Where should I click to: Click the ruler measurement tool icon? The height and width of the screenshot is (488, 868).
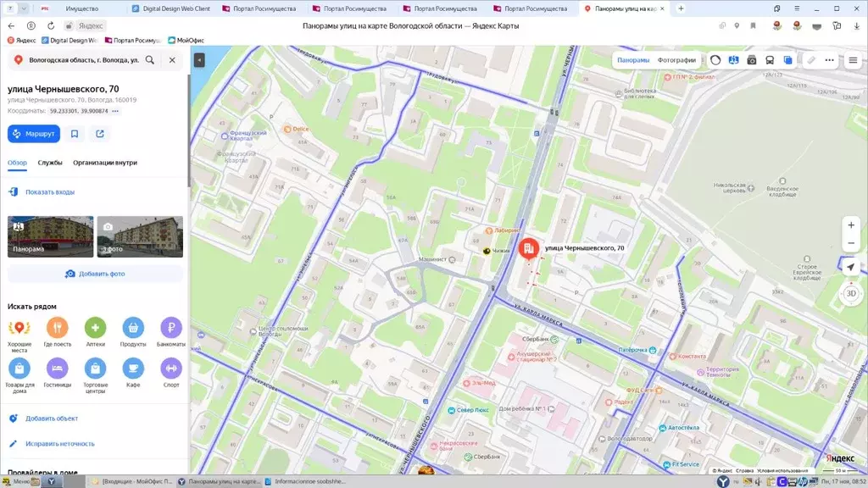pyautogui.click(x=811, y=60)
